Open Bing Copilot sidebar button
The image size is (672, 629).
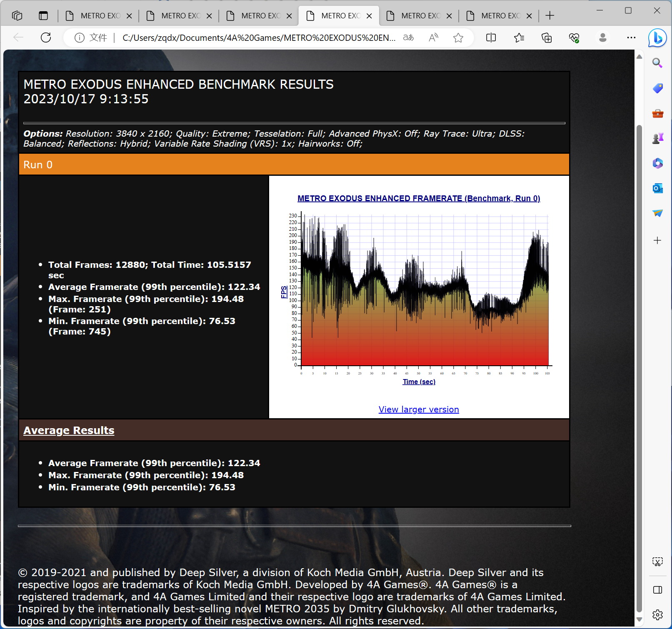pos(657,38)
